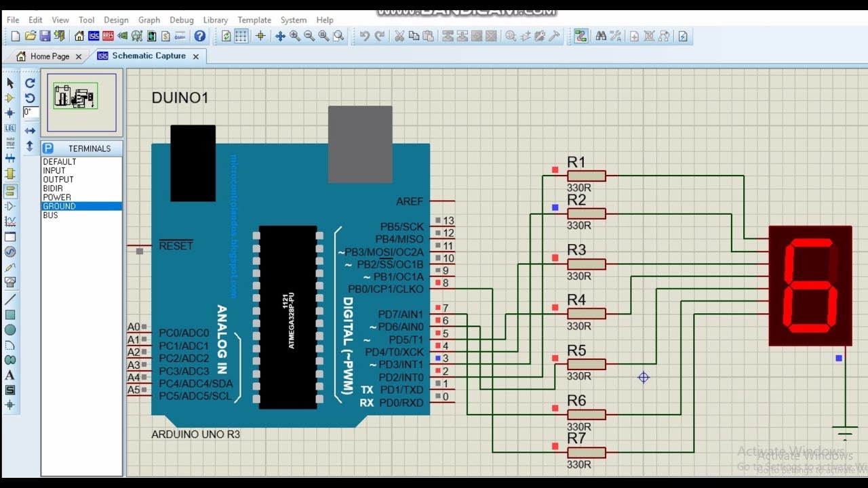Click the rotation angle input field
Screen dimensions: 868x488
(31, 113)
